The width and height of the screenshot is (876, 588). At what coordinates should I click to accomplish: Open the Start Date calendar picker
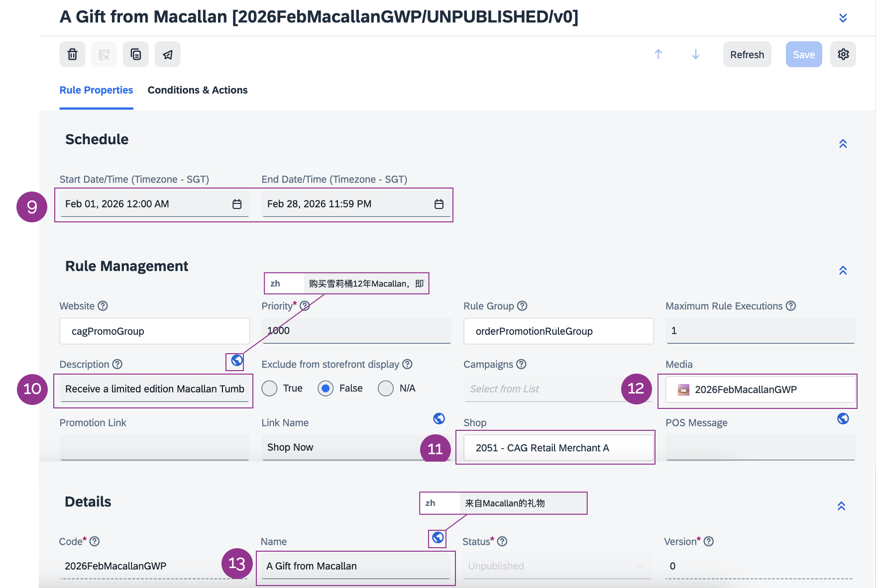click(237, 204)
